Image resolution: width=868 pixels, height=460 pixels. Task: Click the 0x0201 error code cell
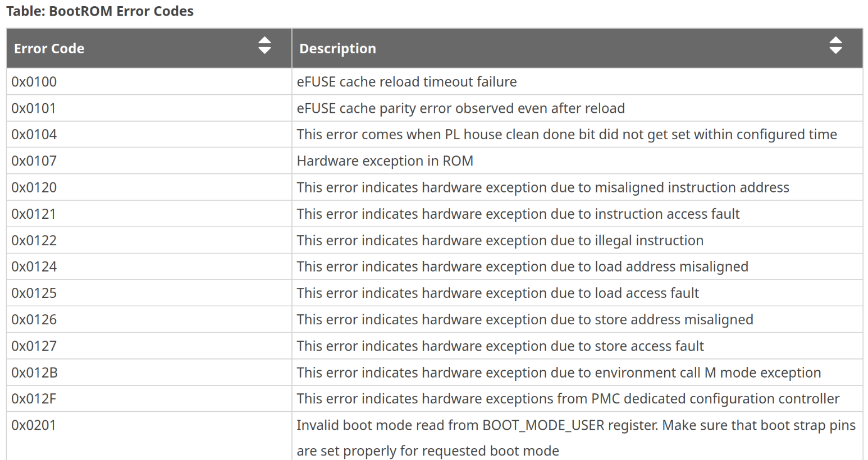[x=34, y=425]
